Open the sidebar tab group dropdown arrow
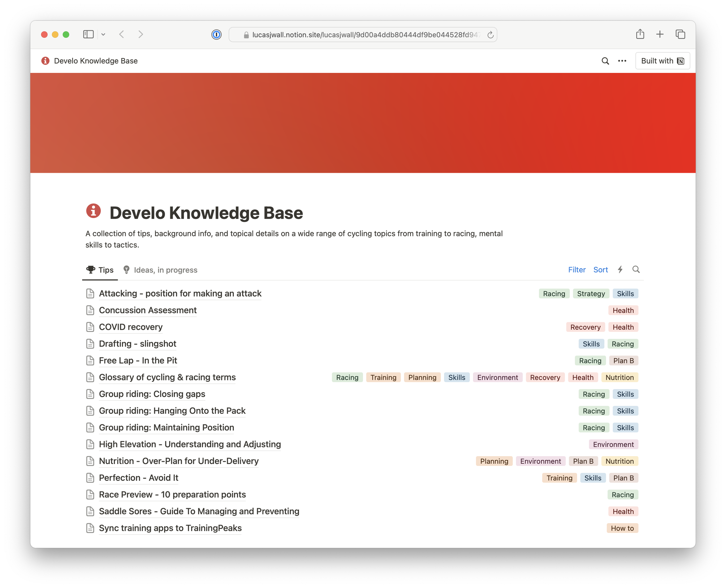The width and height of the screenshot is (726, 588). pyautogui.click(x=103, y=35)
